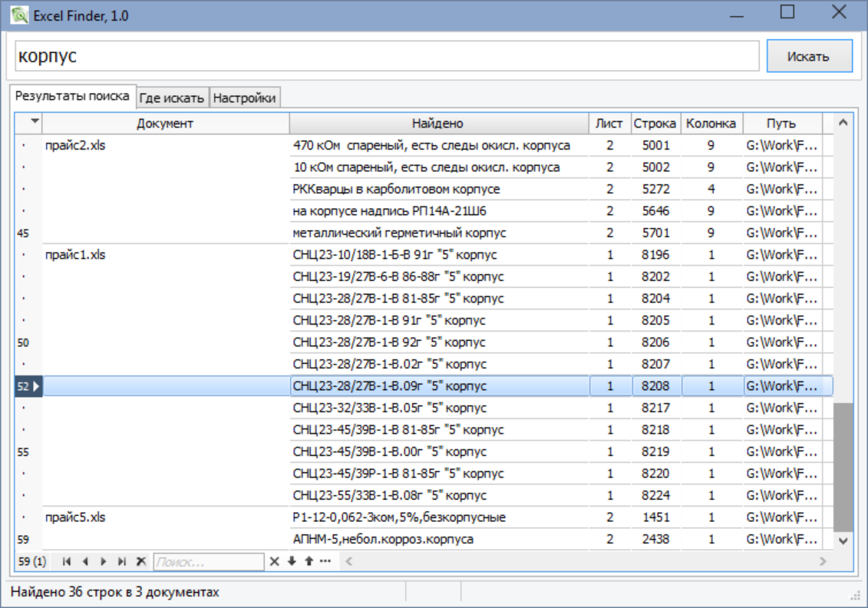Sort by Лист column header

point(609,124)
